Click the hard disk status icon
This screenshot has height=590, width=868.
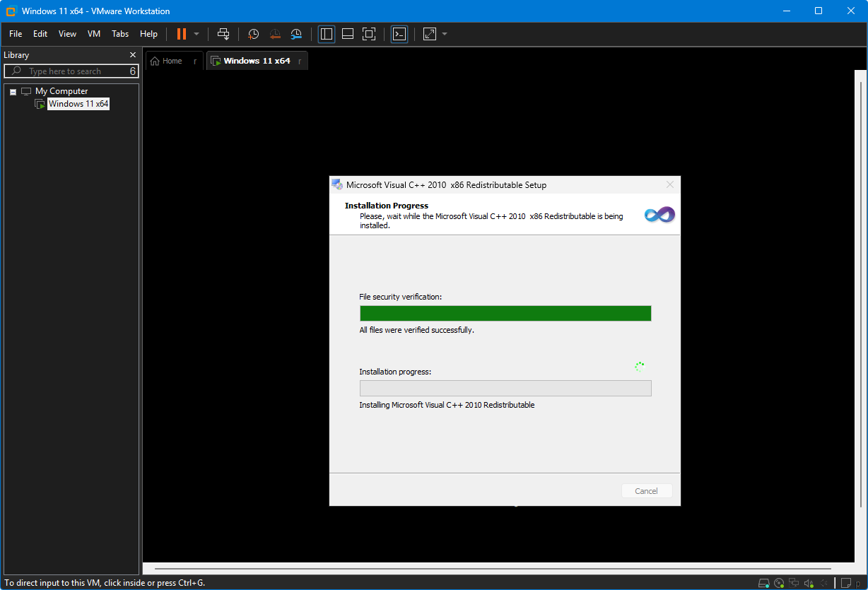click(763, 583)
